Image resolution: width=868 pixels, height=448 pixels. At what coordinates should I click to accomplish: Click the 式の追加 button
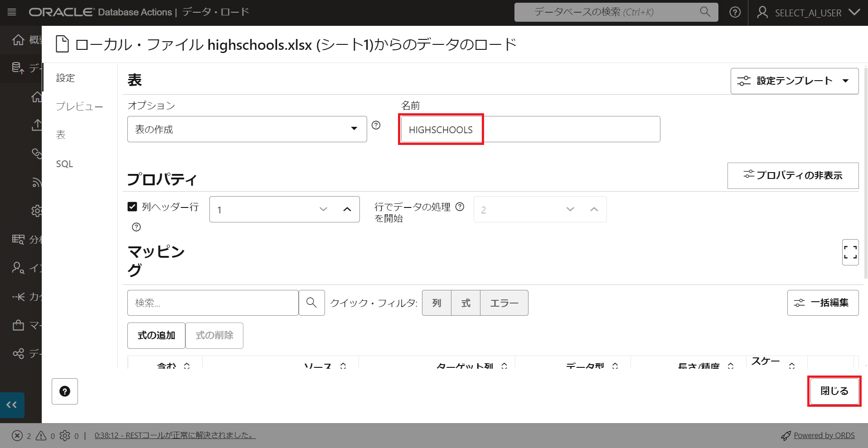coord(156,336)
